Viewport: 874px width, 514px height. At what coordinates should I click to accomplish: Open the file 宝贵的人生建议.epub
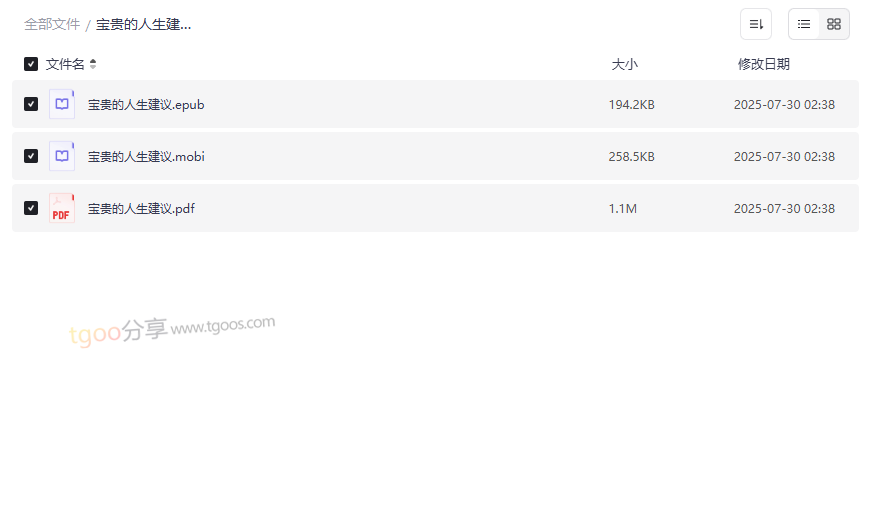146,104
